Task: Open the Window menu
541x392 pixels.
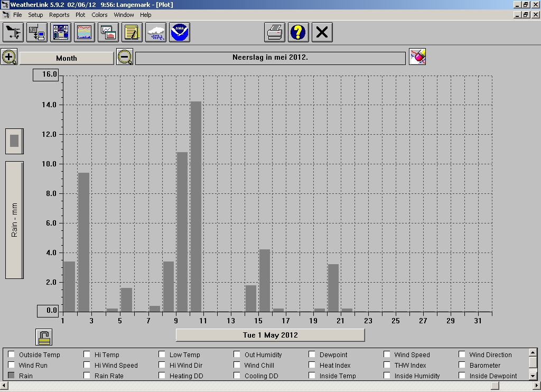Action: (x=124, y=15)
